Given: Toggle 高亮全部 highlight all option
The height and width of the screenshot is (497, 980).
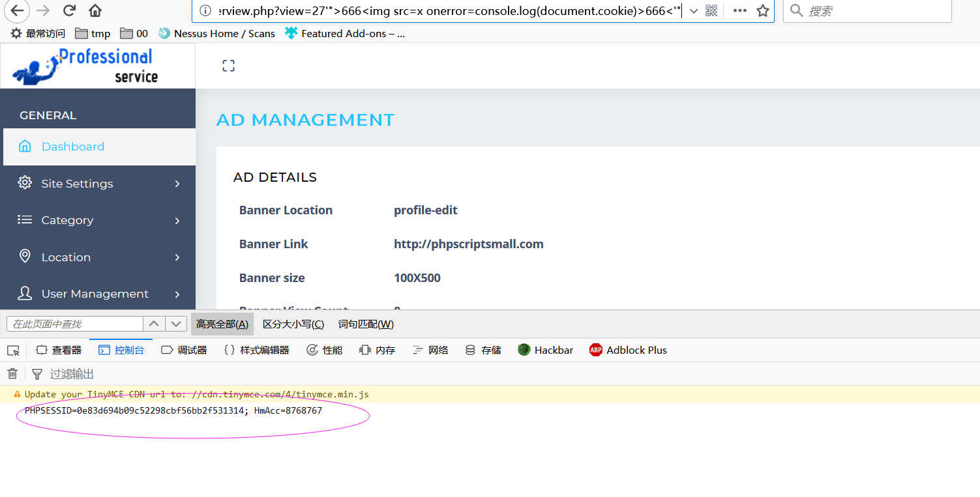Looking at the screenshot, I should (222, 324).
